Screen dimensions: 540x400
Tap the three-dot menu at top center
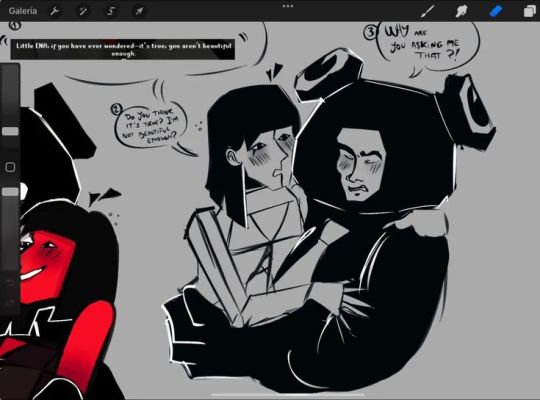point(288,6)
